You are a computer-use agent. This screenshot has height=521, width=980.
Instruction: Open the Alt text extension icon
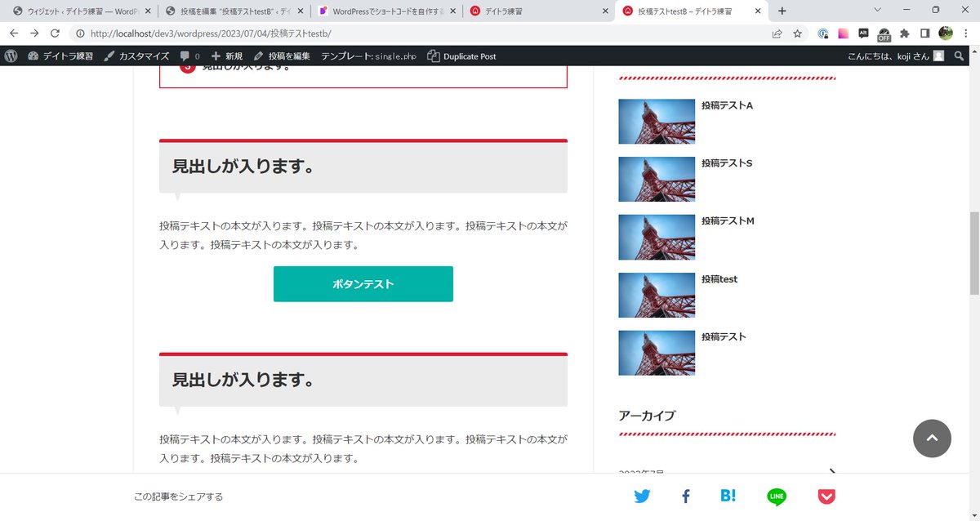tap(864, 33)
